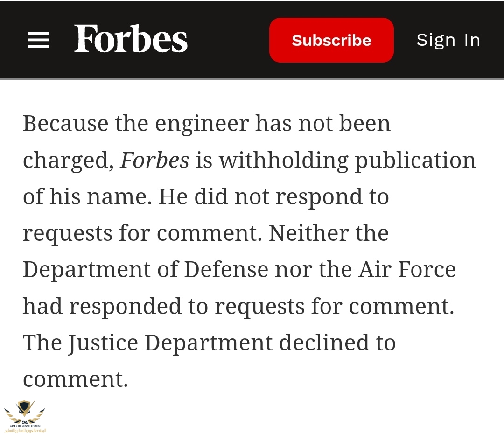The width and height of the screenshot is (504, 434).
Task: Open the hamburger navigation menu
Action: pos(38,40)
